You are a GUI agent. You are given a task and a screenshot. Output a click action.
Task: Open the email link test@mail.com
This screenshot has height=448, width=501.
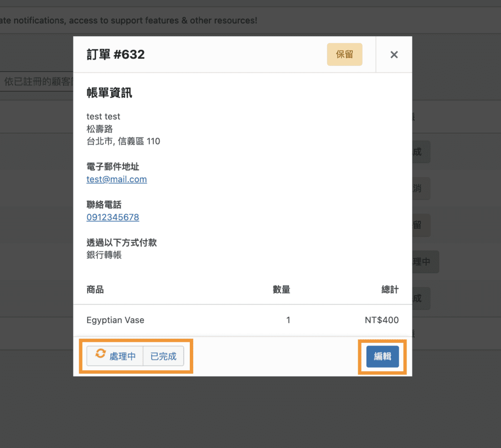116,179
